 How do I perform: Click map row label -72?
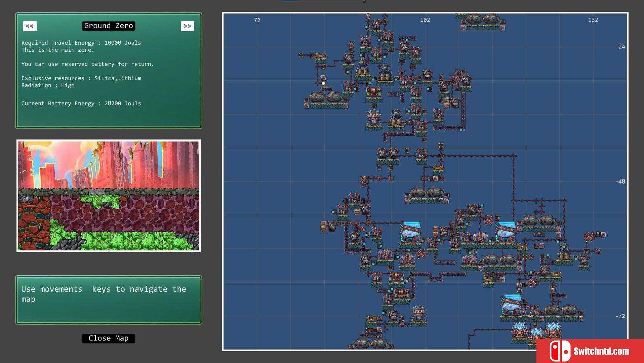[620, 316]
